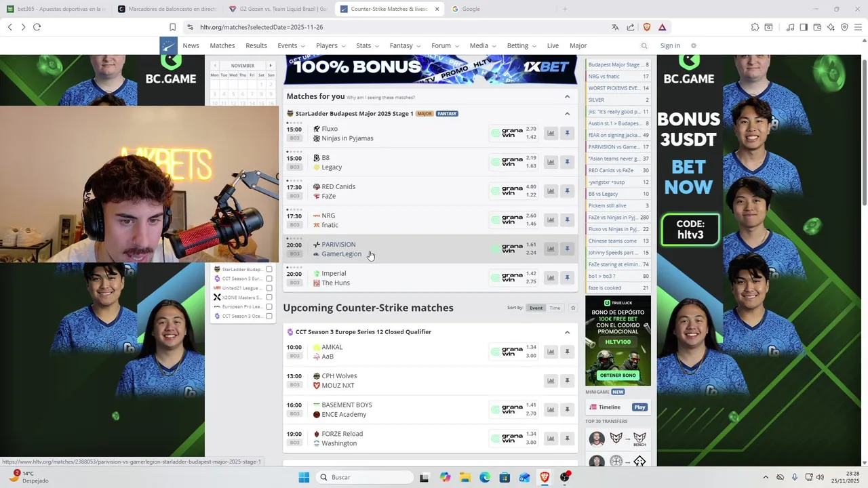Screen dimensions: 868x488
Task: Open Brave Wallet icon
Action: pyautogui.click(x=817, y=27)
